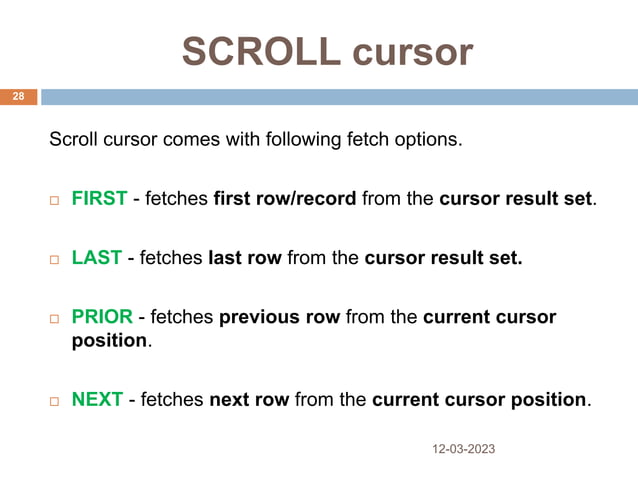The height and width of the screenshot is (478, 638).
Task: Click the orange slide number 28 badge
Action: point(19,97)
